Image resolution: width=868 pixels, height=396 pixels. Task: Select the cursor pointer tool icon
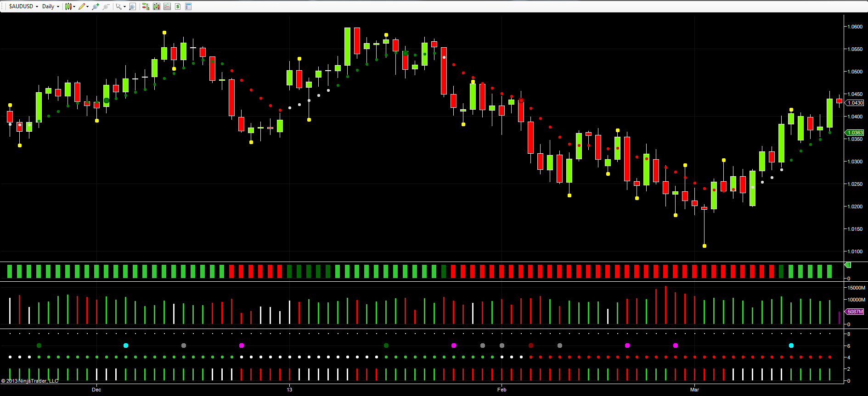(118, 6)
